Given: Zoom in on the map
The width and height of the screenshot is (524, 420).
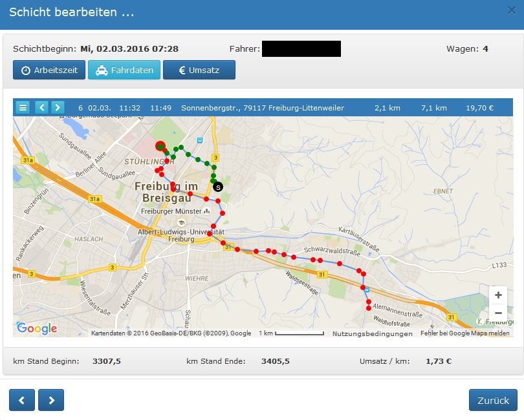Looking at the screenshot, I should click(x=498, y=295).
